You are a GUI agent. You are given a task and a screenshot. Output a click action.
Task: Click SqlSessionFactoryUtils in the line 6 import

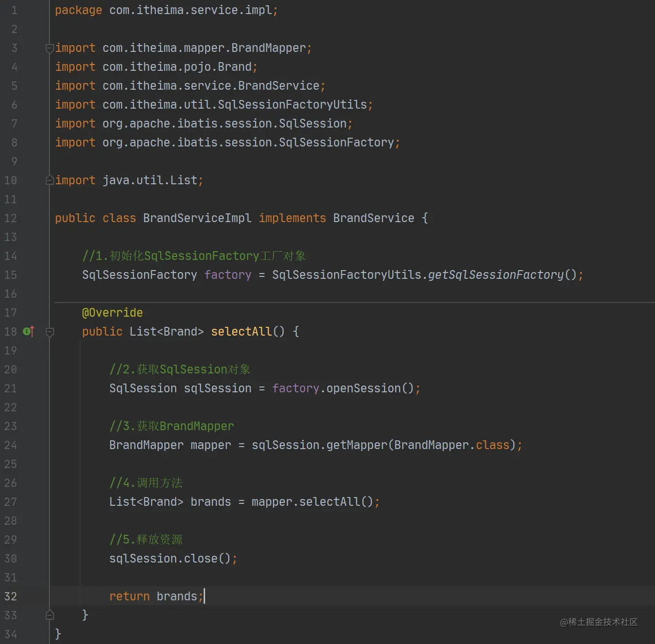pos(292,105)
